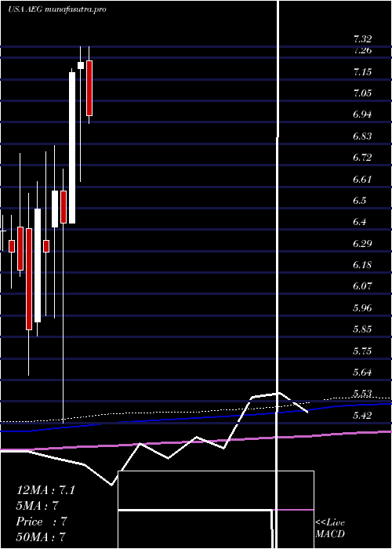The image size is (392, 549).
Task: Click the 6.18 price axis label
Action: tap(362, 265)
